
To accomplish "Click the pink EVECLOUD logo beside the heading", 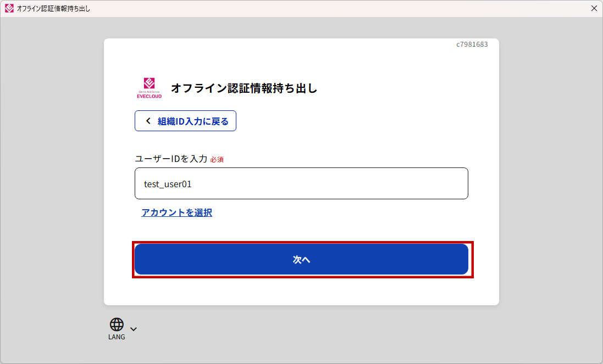I will pyautogui.click(x=149, y=84).
